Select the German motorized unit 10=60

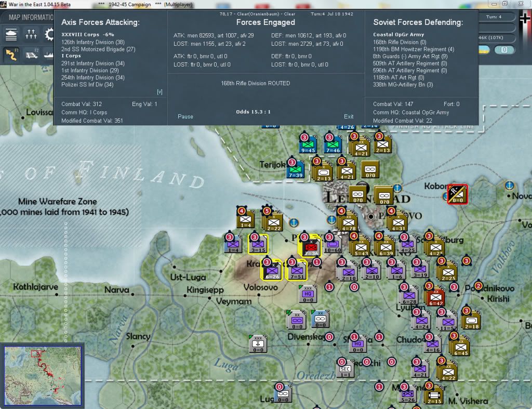333,244
